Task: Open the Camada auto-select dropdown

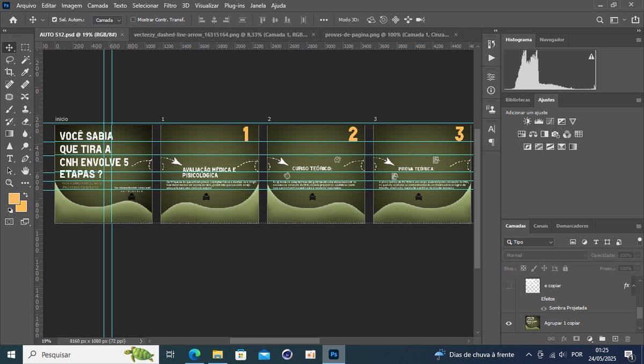Action: click(x=107, y=20)
